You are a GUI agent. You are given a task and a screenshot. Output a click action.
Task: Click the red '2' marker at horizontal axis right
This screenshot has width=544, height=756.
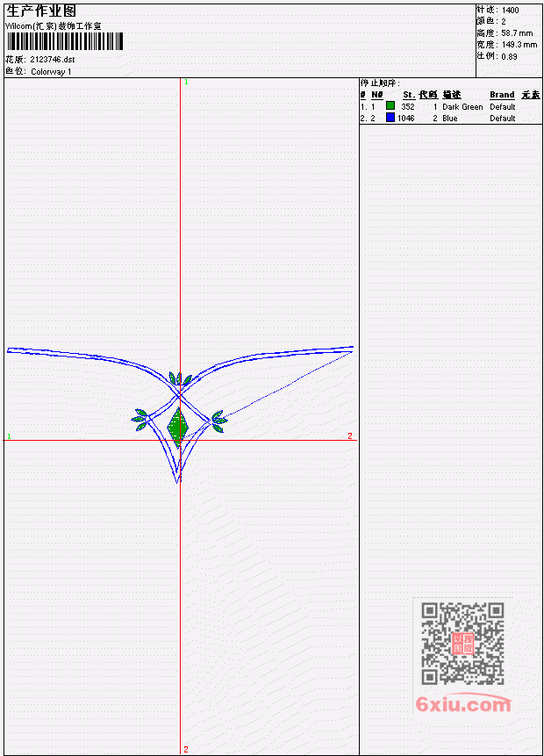point(350,436)
